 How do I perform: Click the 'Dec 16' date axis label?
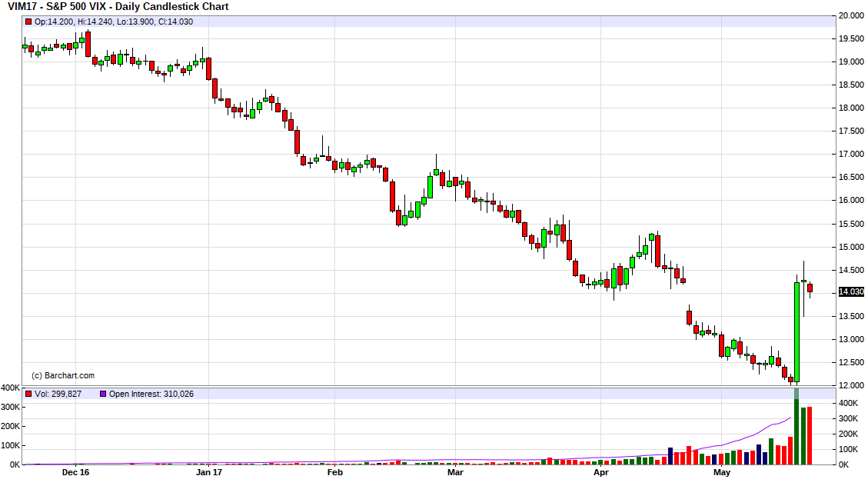coord(75,472)
